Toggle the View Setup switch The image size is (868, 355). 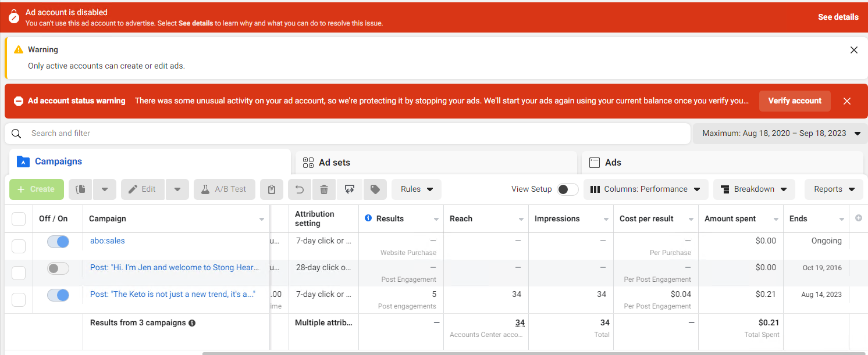point(568,189)
